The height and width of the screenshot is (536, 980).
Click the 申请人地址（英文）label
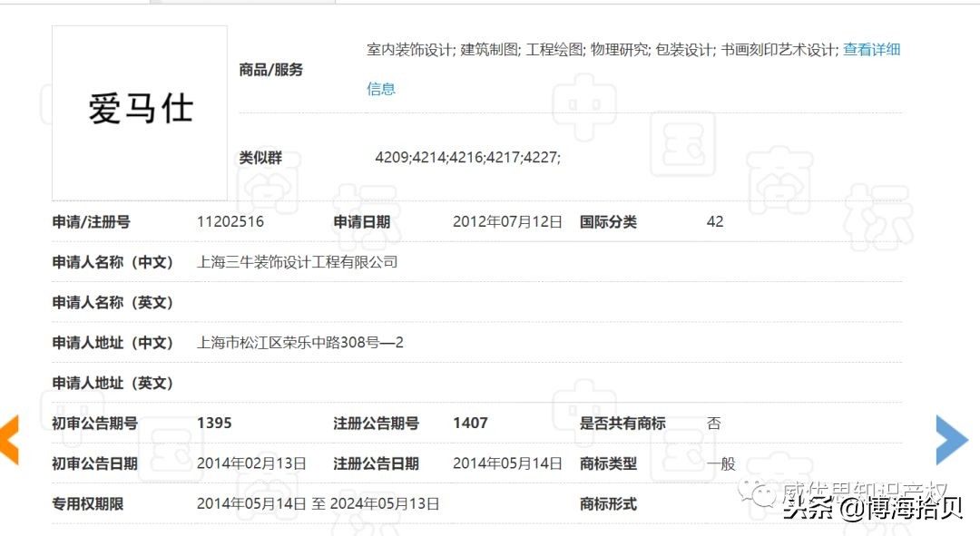113,383
